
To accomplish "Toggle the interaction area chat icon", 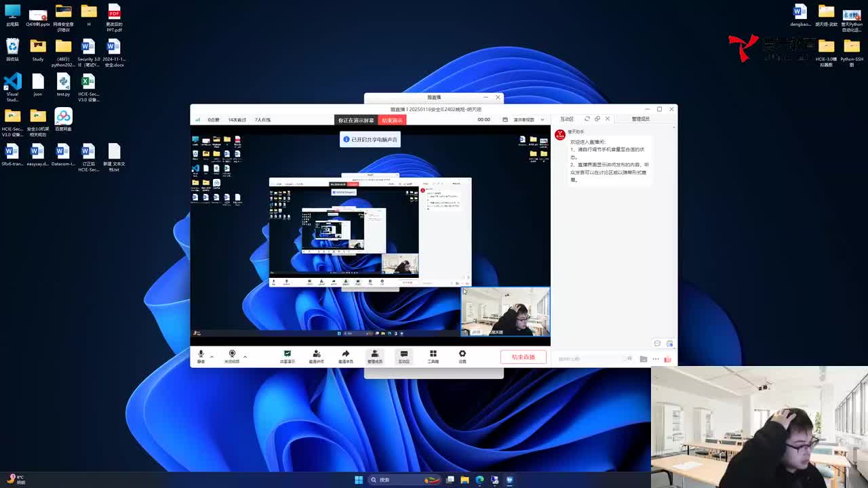I will tap(403, 355).
